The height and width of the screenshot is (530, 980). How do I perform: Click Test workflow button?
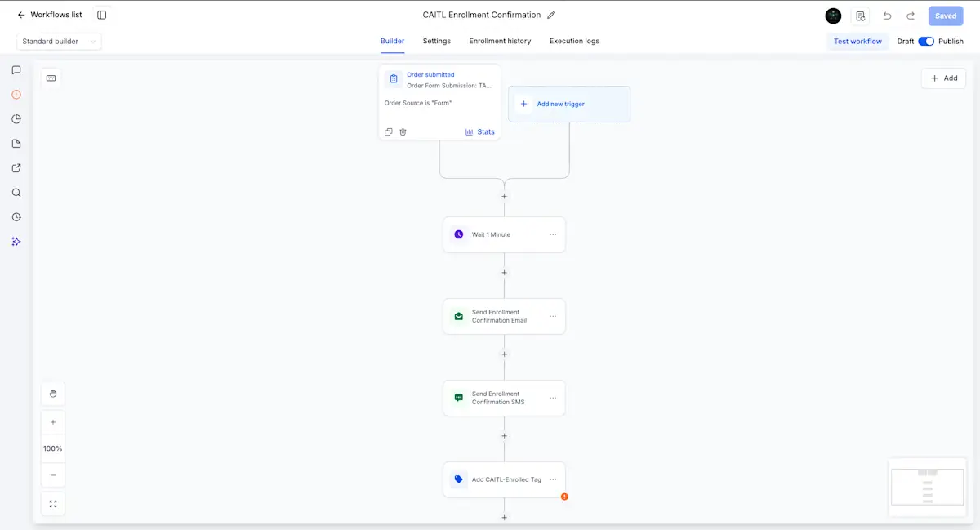[x=857, y=41]
